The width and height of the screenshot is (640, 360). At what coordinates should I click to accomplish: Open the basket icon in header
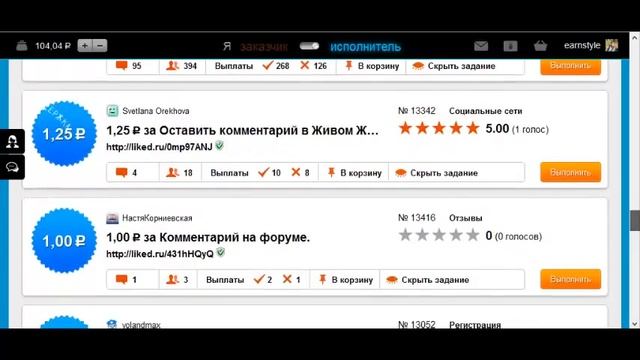tap(540, 46)
